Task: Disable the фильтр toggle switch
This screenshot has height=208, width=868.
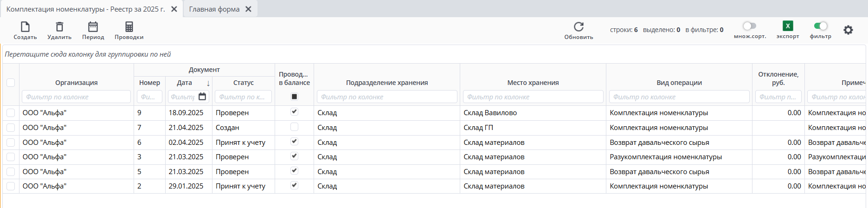Action: click(820, 26)
